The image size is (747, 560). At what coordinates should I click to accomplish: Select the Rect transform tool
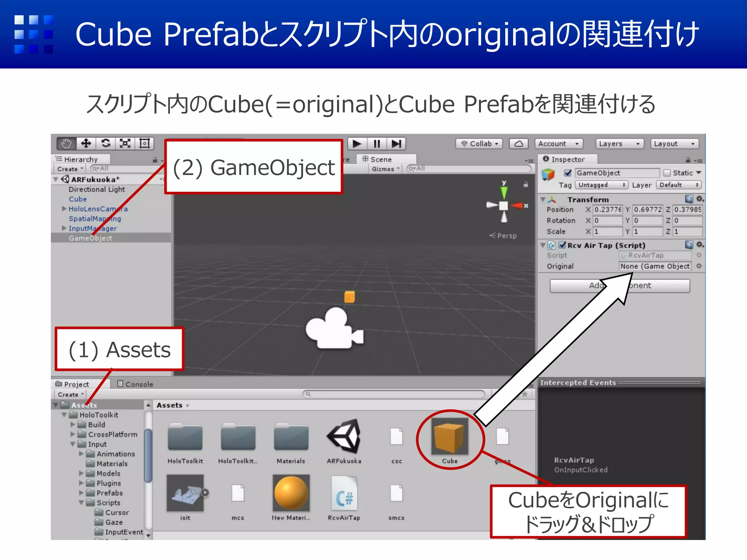[x=145, y=144]
